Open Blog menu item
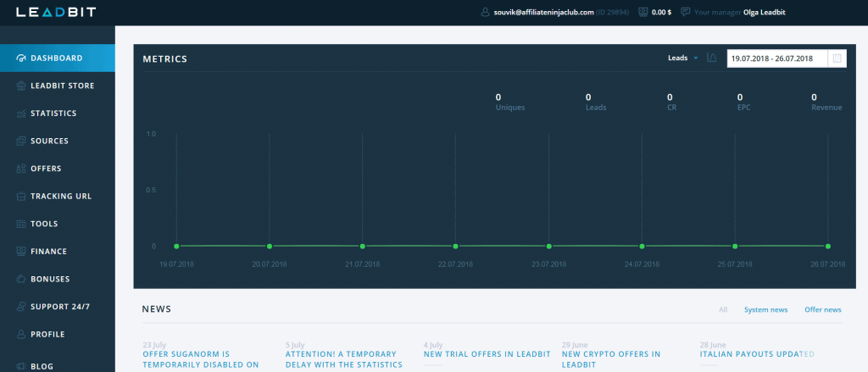 point(58,366)
